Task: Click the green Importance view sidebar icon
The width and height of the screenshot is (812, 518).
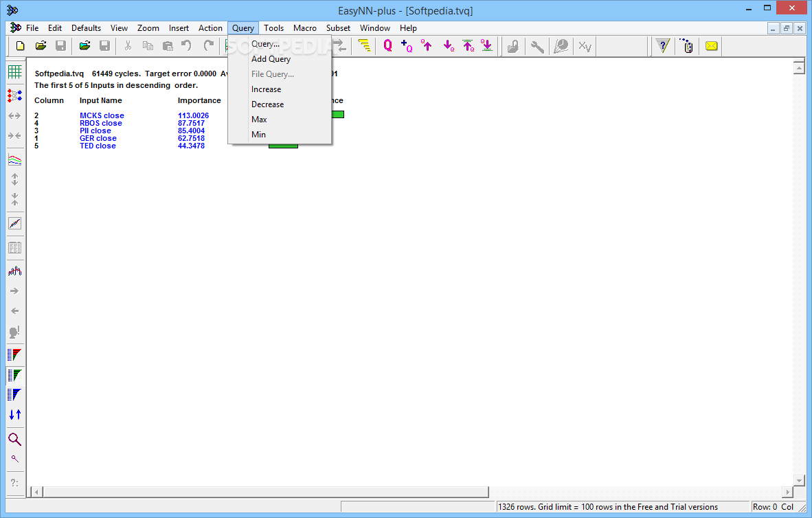Action: pyautogui.click(x=15, y=375)
